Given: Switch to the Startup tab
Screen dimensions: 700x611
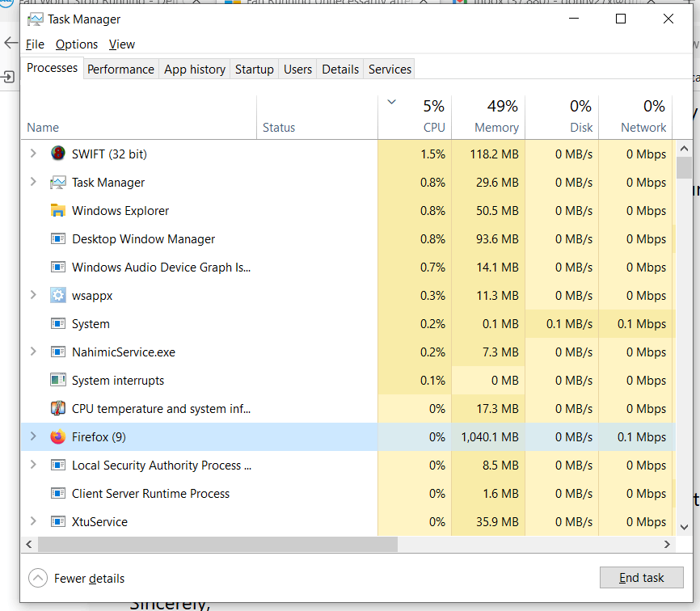Looking at the screenshot, I should pyautogui.click(x=255, y=70).
